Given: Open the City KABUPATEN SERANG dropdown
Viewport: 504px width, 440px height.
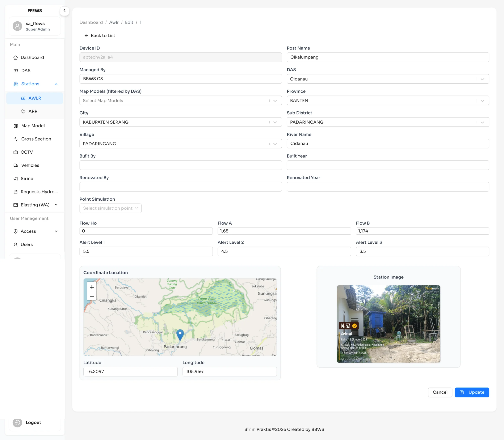Looking at the screenshot, I should coord(181,122).
